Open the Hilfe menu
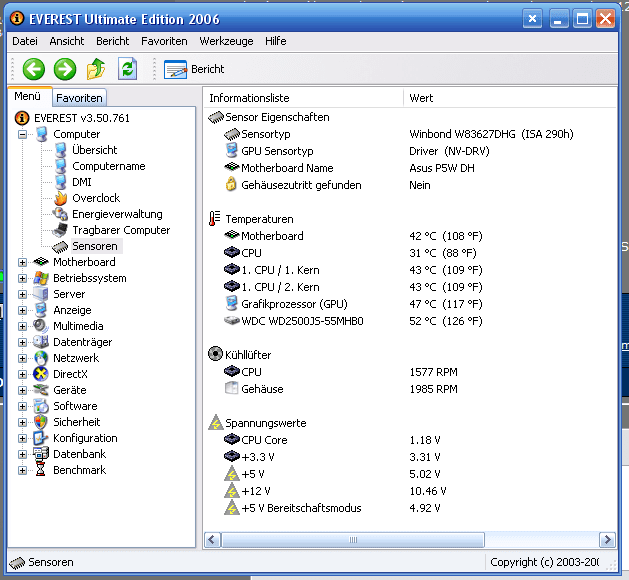The height and width of the screenshot is (580, 629). [x=276, y=41]
